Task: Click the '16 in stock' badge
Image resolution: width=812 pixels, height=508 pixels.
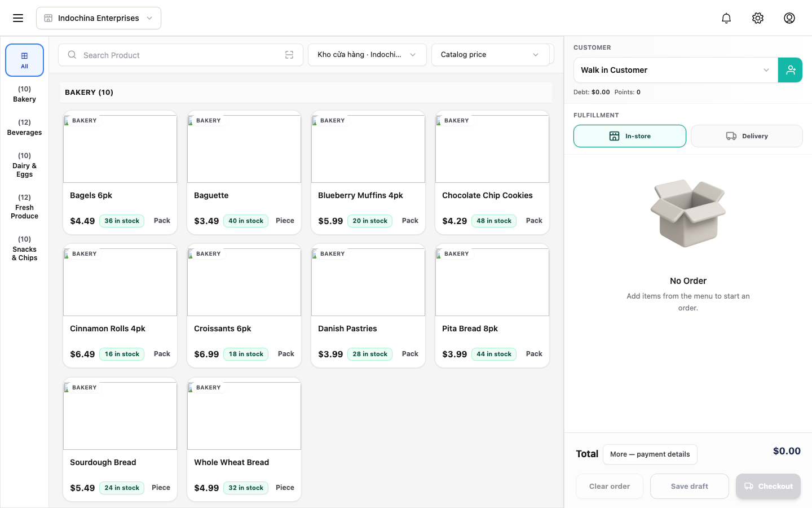Action: coord(122,354)
